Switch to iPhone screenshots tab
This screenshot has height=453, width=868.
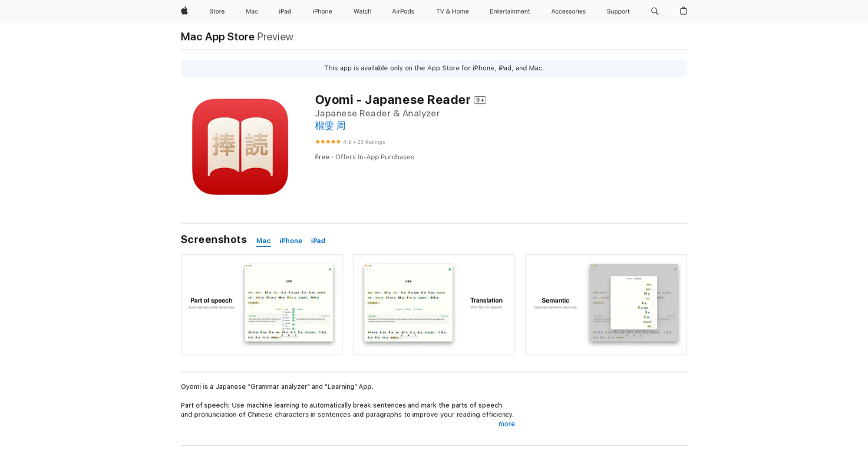(x=291, y=241)
